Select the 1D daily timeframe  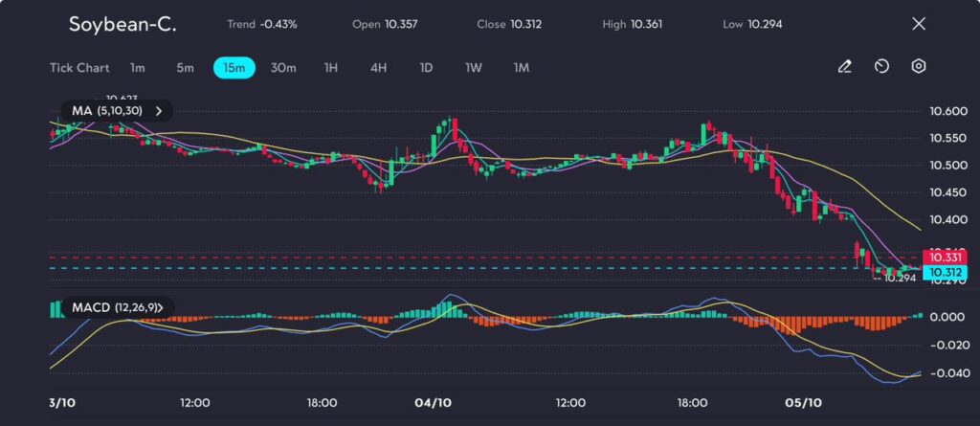click(x=426, y=68)
